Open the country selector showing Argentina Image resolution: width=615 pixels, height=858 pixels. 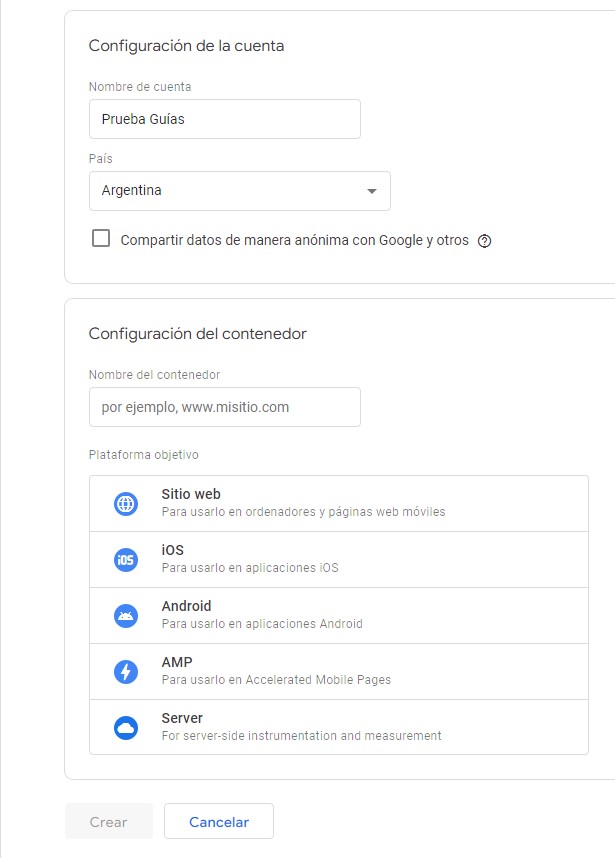pos(230,191)
